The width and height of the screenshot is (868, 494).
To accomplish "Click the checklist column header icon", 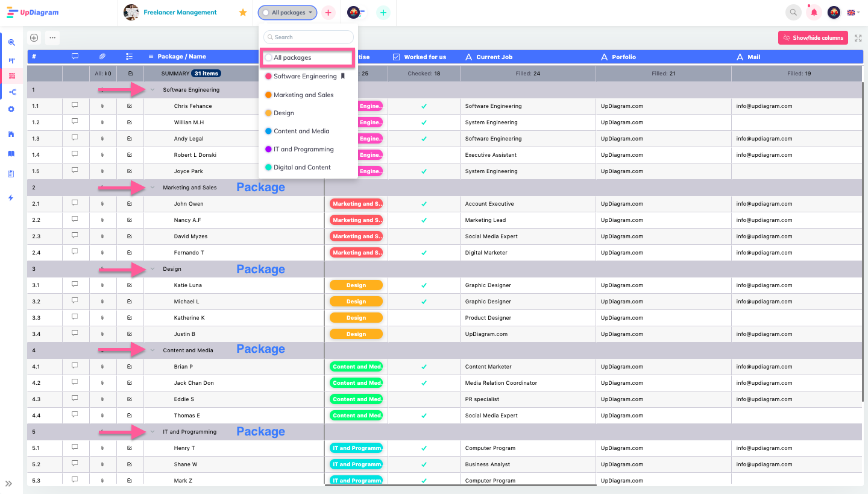I will [x=130, y=57].
